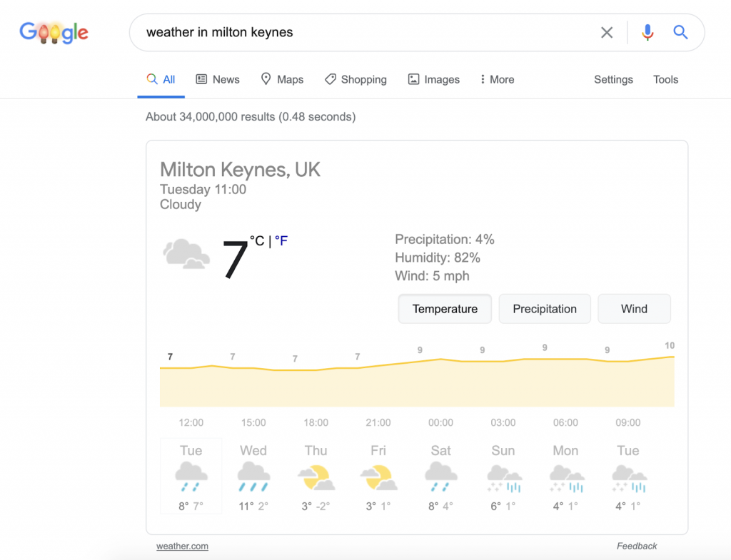This screenshot has height=560, width=731.
Task: Switch to the All results tab
Action: 161,79
